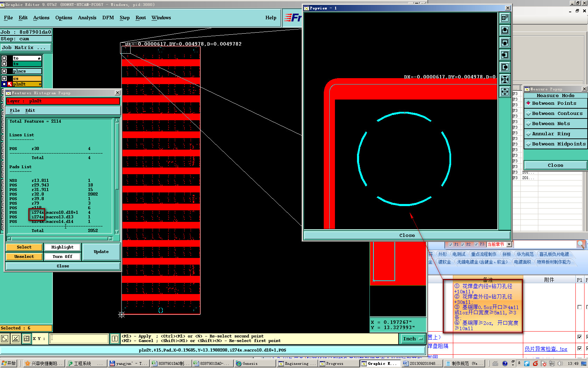Click the datum origin marker below the panel
This screenshot has width=588, height=368.
121,314
